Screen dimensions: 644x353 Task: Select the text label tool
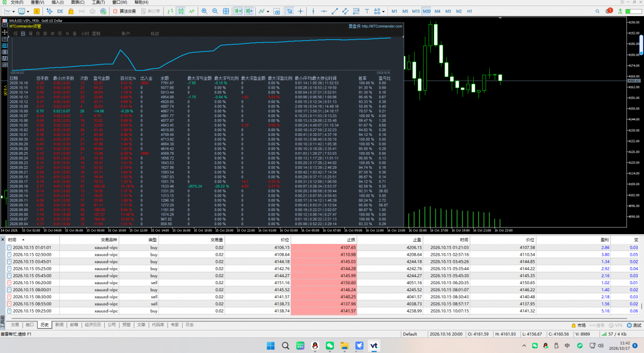tap(367, 11)
